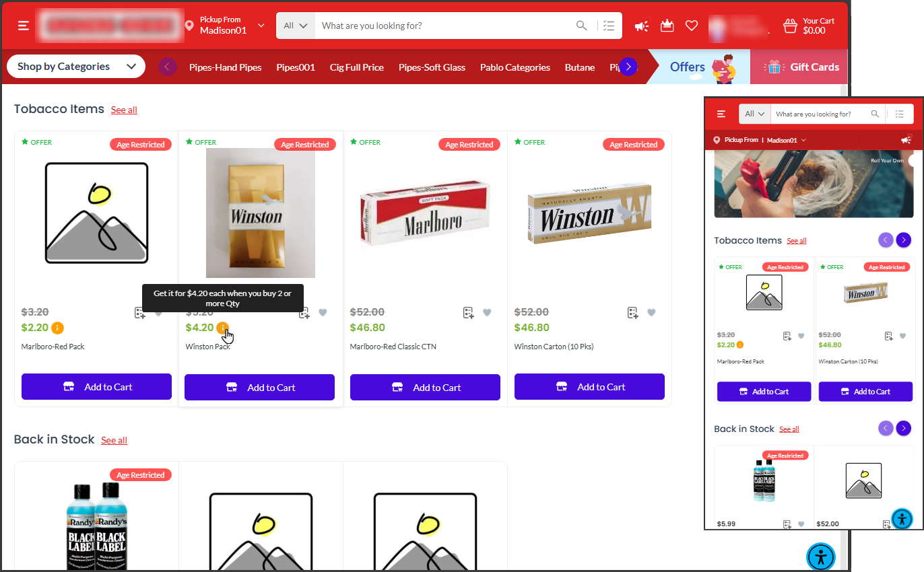The height and width of the screenshot is (572, 924).
Task: Favorite Marlboro-Red Classic CTN with heart icon
Action: click(x=487, y=312)
